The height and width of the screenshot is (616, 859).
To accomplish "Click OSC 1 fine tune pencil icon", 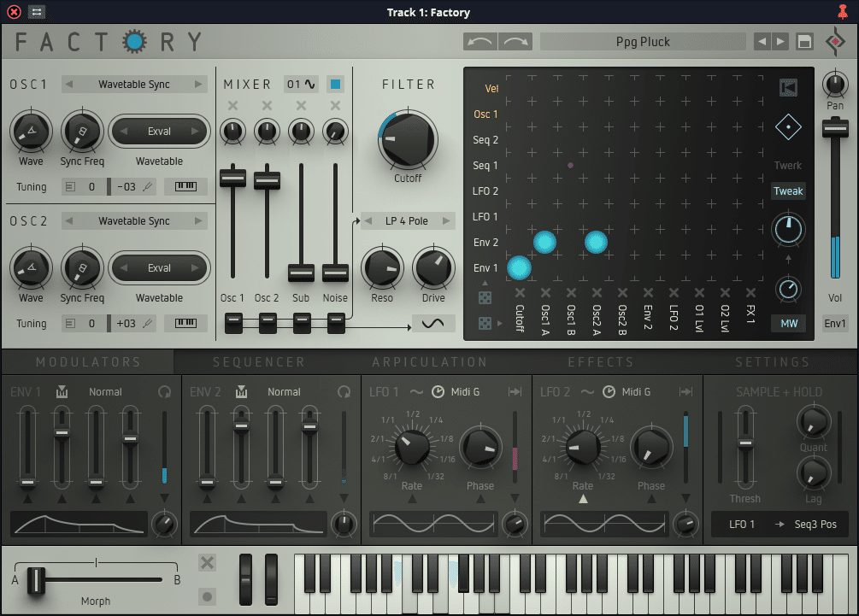I will [147, 187].
